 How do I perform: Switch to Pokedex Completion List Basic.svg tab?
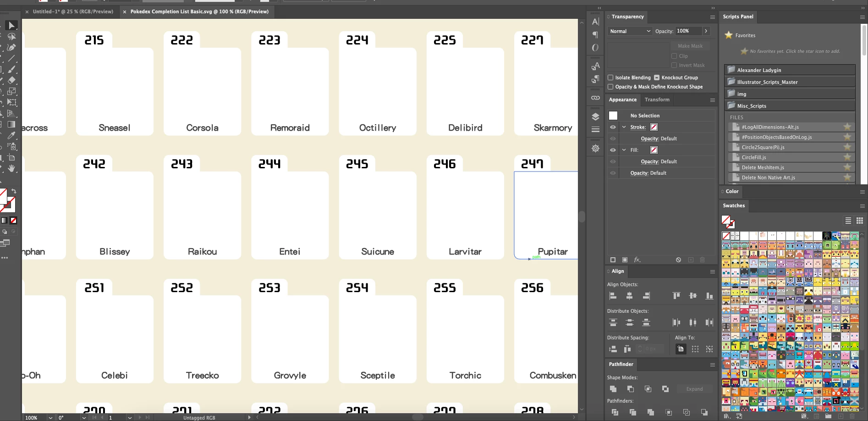(x=199, y=11)
